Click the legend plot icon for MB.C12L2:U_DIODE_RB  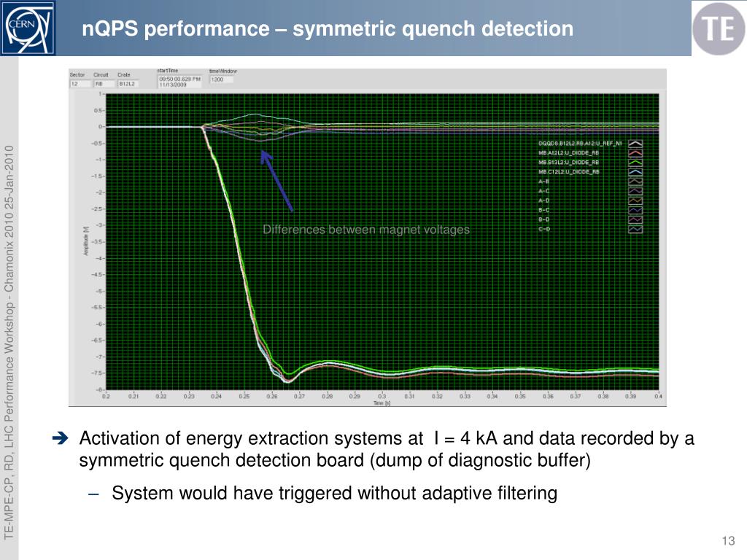click(x=635, y=171)
